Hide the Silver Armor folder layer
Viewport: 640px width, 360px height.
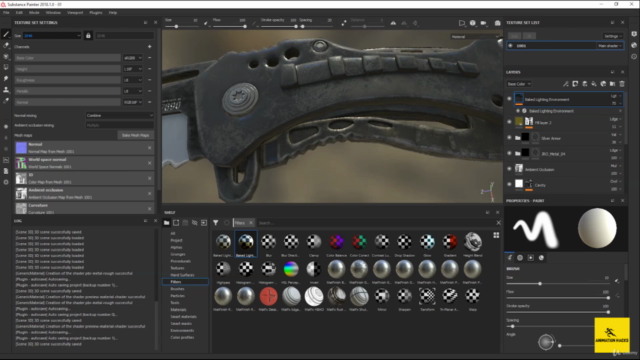coord(509,138)
